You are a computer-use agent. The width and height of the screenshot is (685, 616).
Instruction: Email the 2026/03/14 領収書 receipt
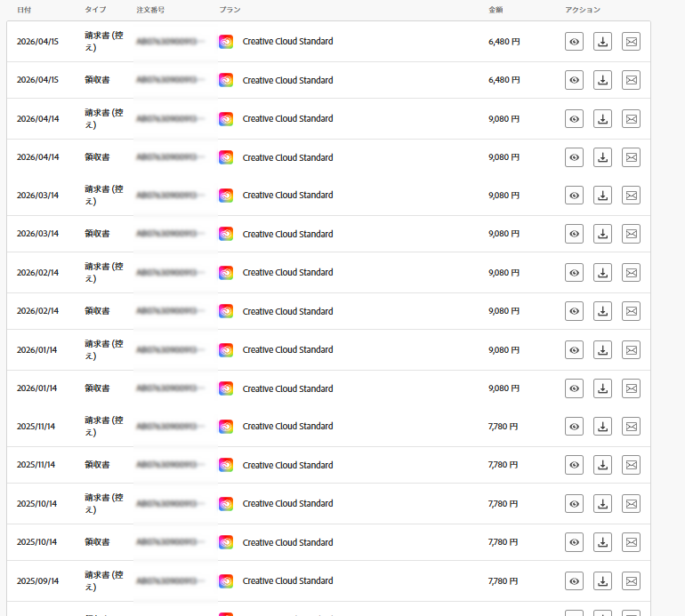[632, 234]
